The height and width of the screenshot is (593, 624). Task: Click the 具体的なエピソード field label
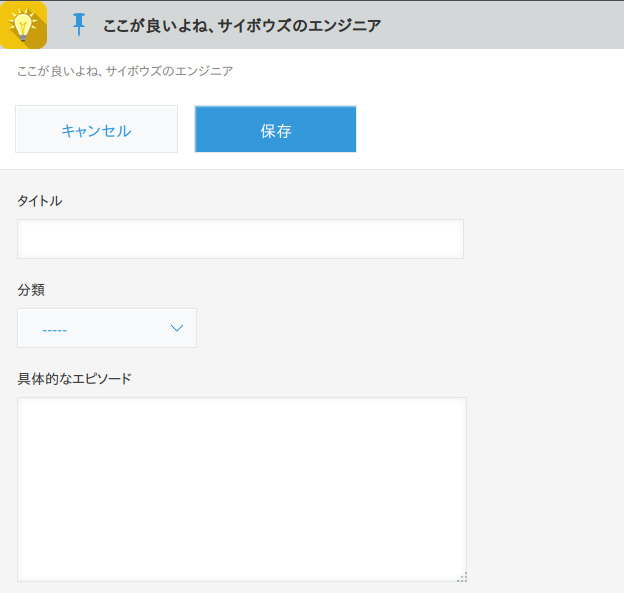(74, 379)
